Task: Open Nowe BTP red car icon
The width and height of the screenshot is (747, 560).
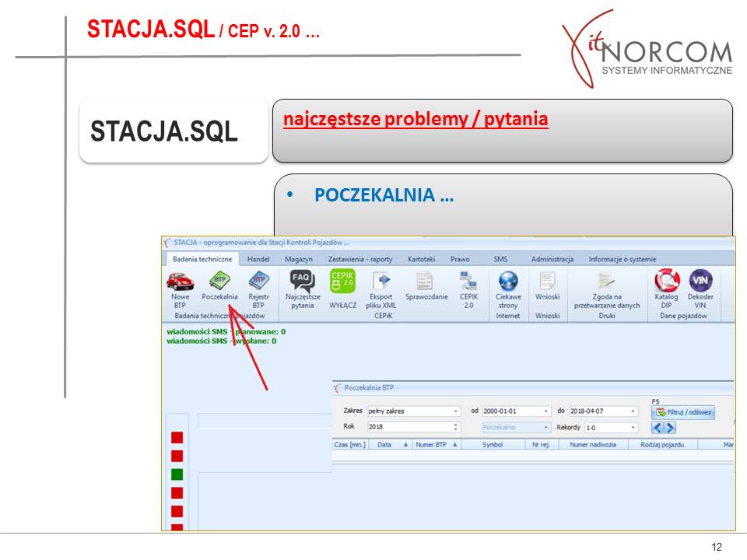Action: [180, 281]
